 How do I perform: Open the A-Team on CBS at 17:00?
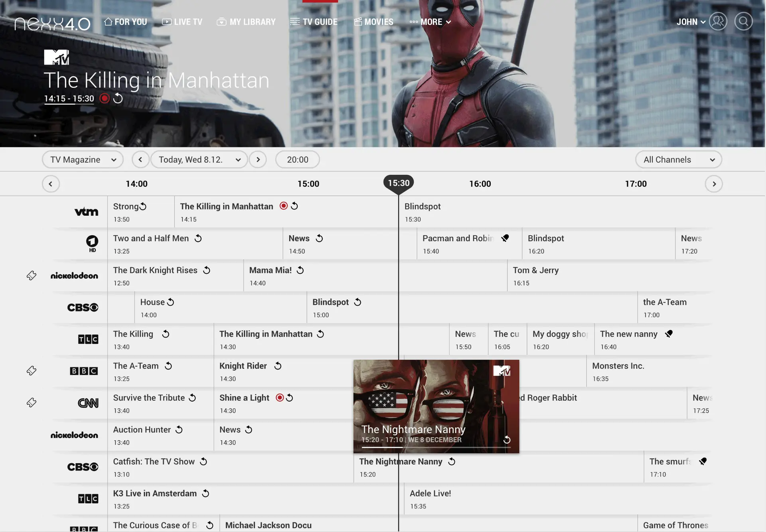click(675, 307)
